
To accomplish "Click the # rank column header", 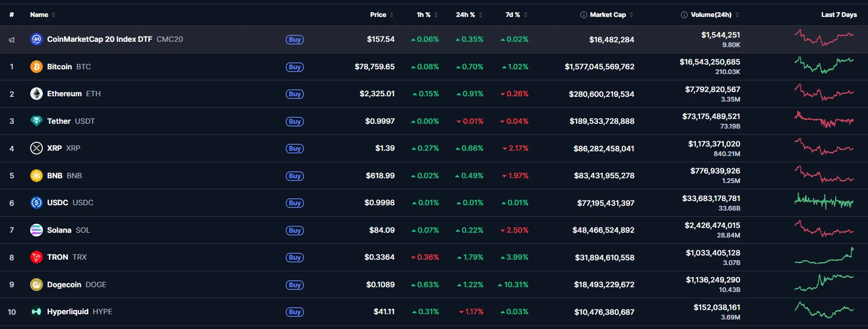I will click(x=12, y=15).
